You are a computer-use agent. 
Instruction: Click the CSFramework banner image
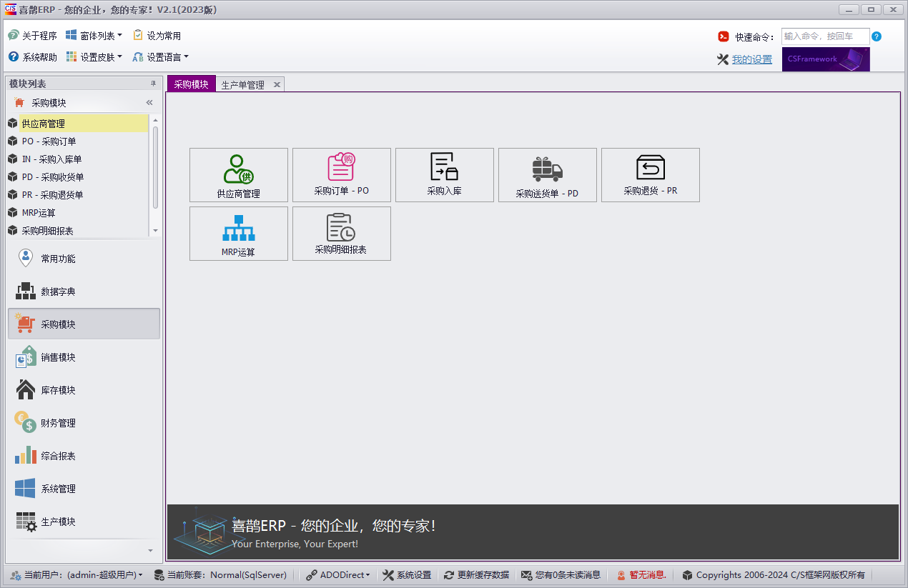tap(826, 59)
